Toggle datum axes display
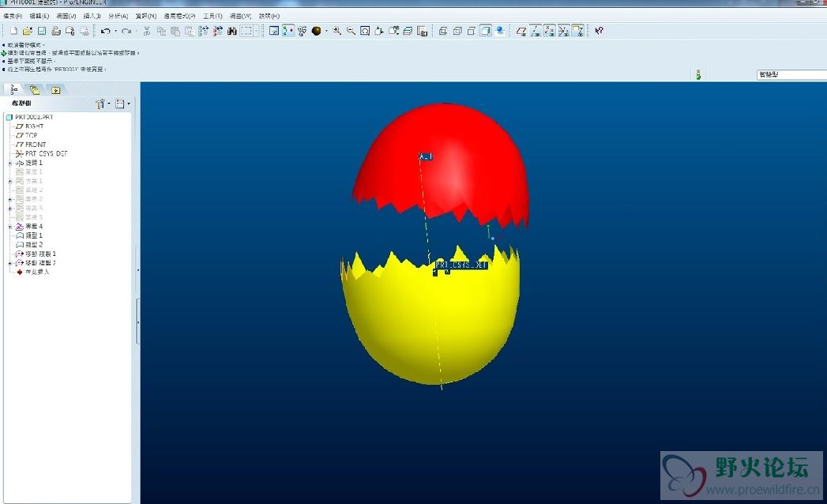This screenshot has height=504, width=827. [536, 31]
